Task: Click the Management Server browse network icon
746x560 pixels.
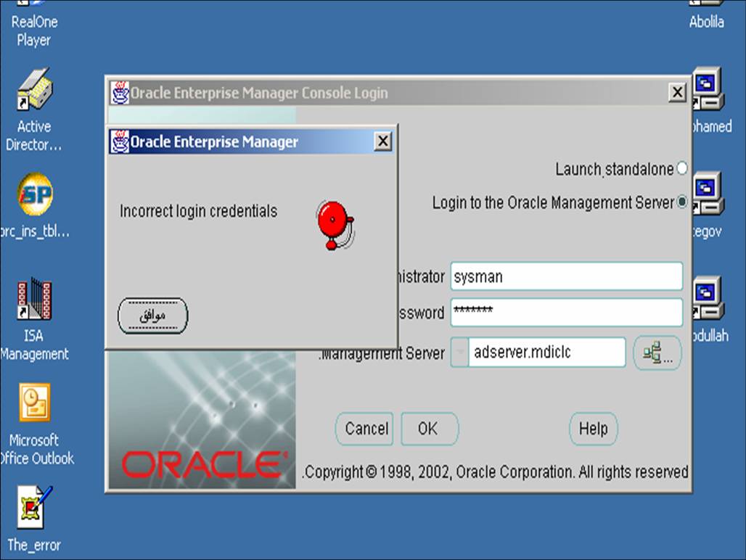Action: tap(657, 353)
